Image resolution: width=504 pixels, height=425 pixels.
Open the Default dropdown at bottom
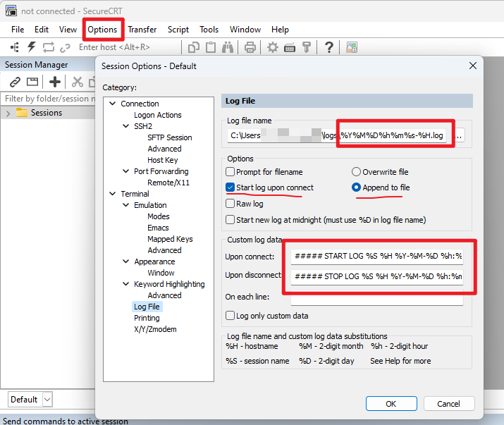47,400
